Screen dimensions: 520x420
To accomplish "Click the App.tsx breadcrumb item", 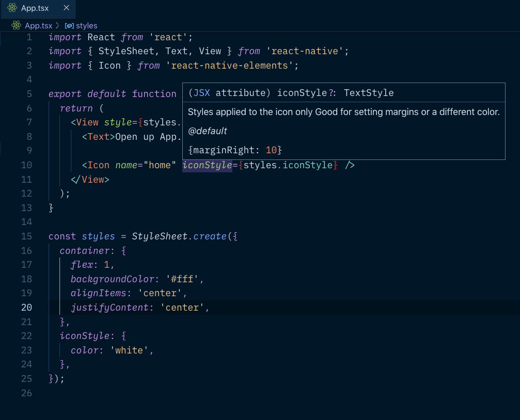I will tap(39, 25).
